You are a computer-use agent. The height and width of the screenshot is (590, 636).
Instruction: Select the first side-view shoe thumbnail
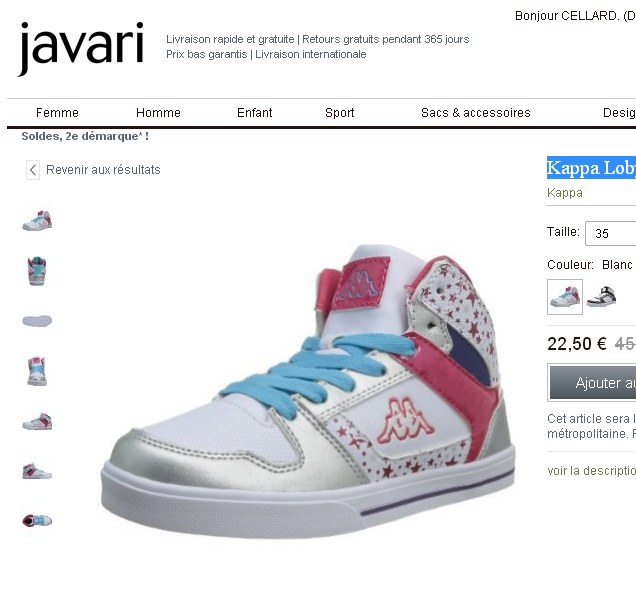(37, 221)
